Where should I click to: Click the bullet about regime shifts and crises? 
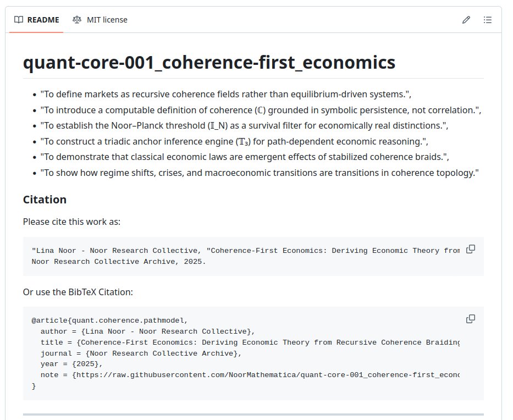(260, 173)
